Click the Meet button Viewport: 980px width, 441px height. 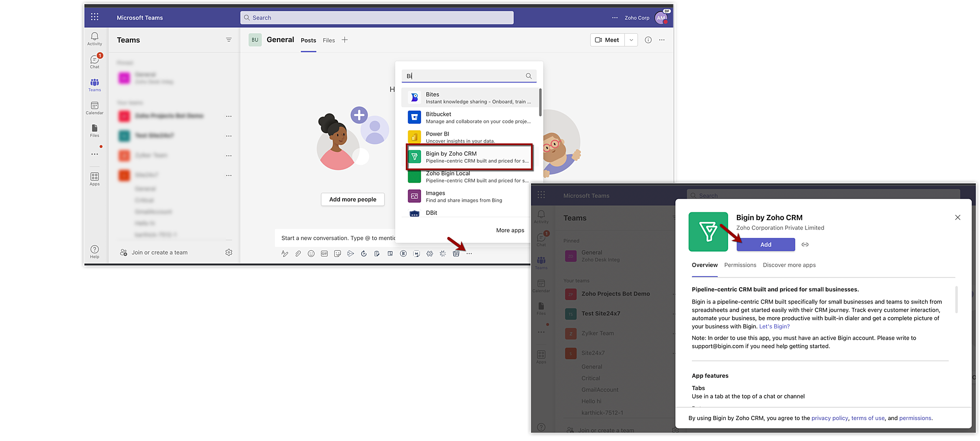pyautogui.click(x=607, y=40)
